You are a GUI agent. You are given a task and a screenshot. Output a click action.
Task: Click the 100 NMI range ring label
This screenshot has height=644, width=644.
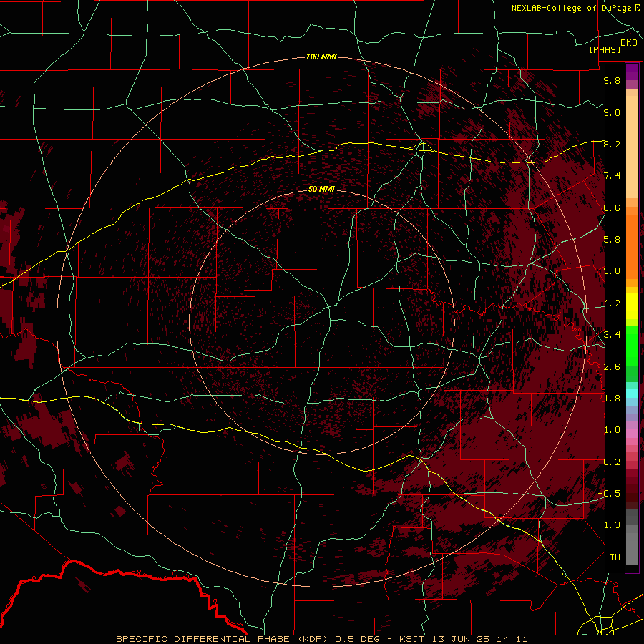(x=321, y=57)
